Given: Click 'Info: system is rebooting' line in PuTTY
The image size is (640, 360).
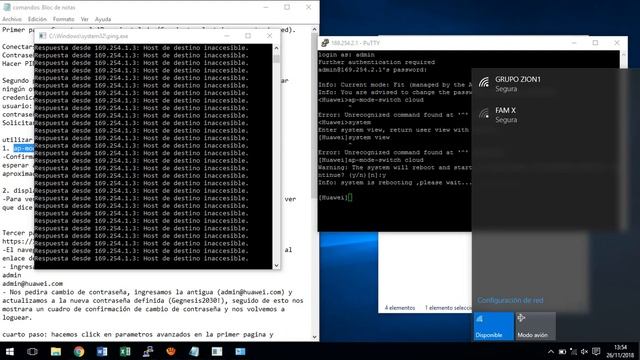Looking at the screenshot, I should (x=395, y=182).
